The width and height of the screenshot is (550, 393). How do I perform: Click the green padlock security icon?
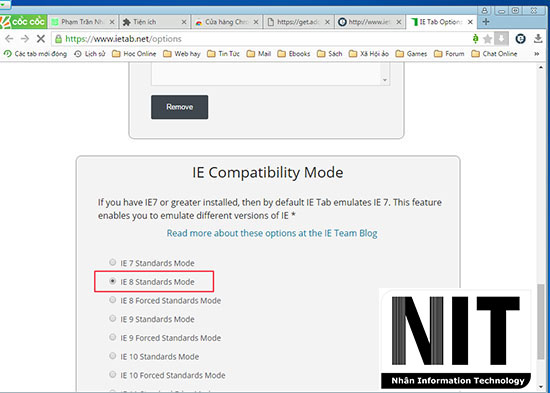coord(58,39)
